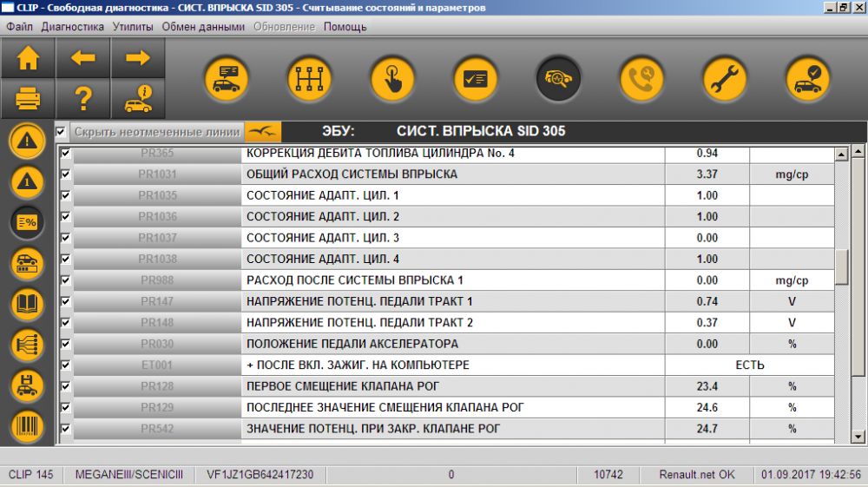Go to the home screen icon
868x487 pixels.
[x=28, y=58]
